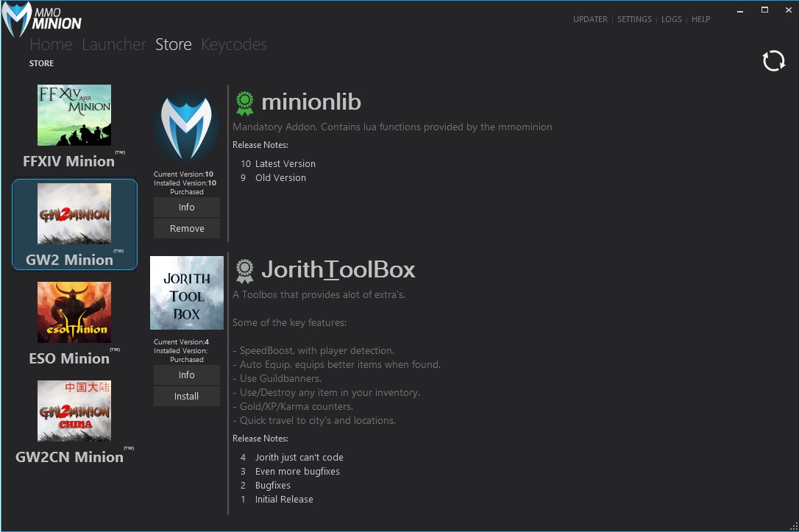Image resolution: width=799 pixels, height=532 pixels.
Task: Click the green ribbon badge beside minionlib
Action: click(x=244, y=103)
